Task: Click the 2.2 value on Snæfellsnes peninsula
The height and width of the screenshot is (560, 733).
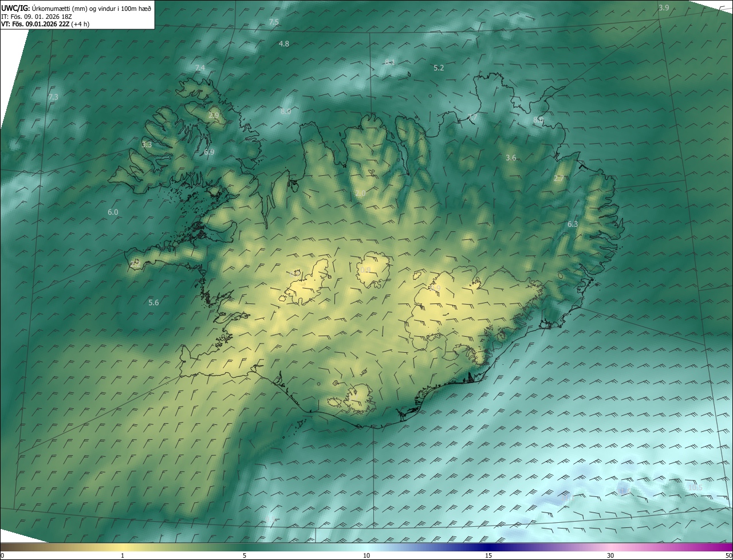Action: (135, 263)
